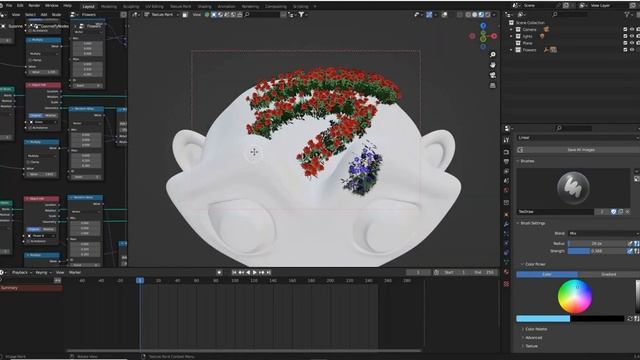The height and width of the screenshot is (360, 640).
Task: Click the green Y axis on navigation gizmo
Action: (483, 39)
